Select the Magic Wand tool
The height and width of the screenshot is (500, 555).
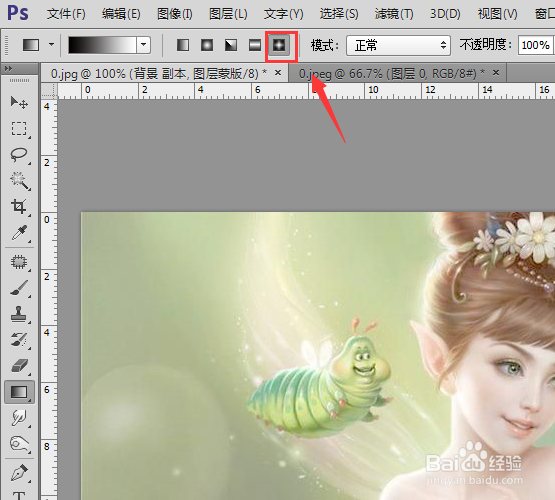pos(19,181)
